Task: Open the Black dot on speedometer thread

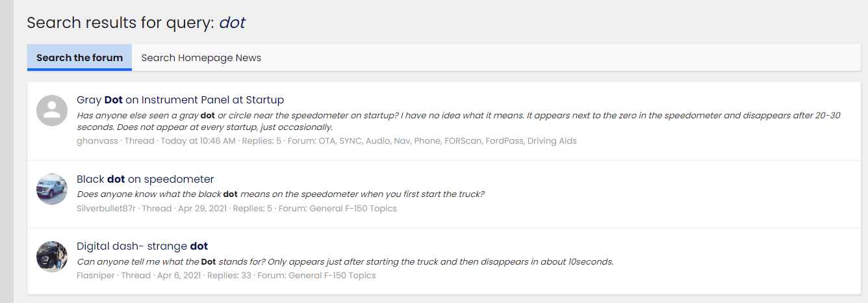Action: click(x=145, y=179)
